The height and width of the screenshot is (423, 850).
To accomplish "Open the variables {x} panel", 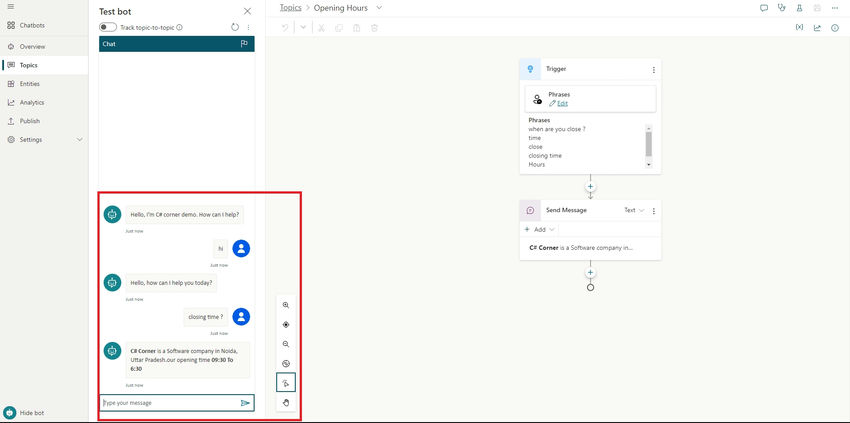I will (799, 28).
